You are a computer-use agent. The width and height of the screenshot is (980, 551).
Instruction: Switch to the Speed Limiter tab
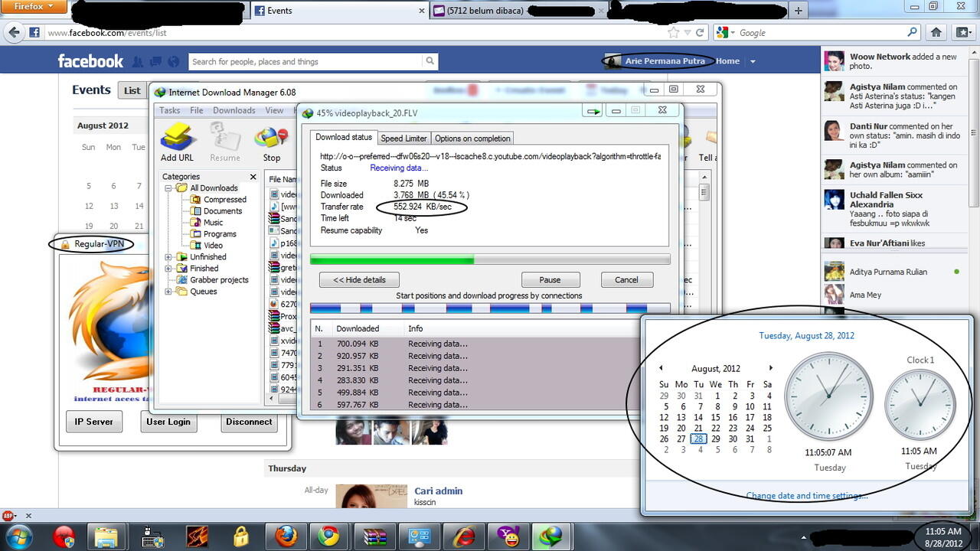click(x=403, y=139)
